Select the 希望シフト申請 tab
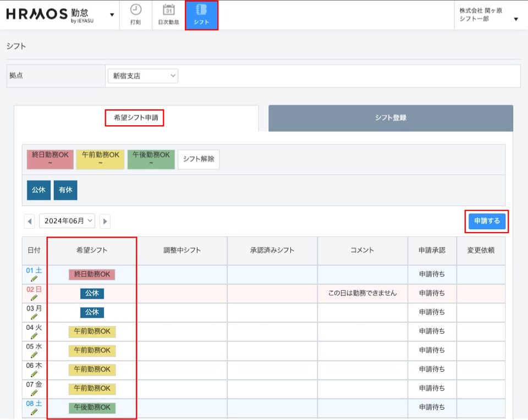The width and height of the screenshot is (528, 420). click(134, 118)
